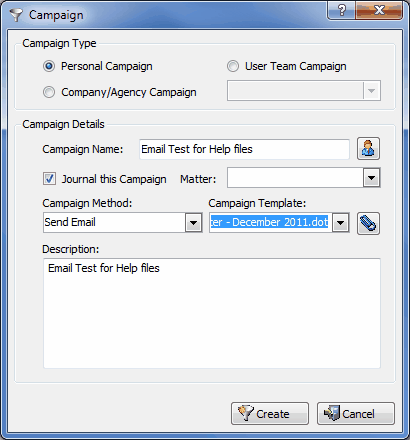Select Company/Agency Campaign radio button

tap(49, 92)
